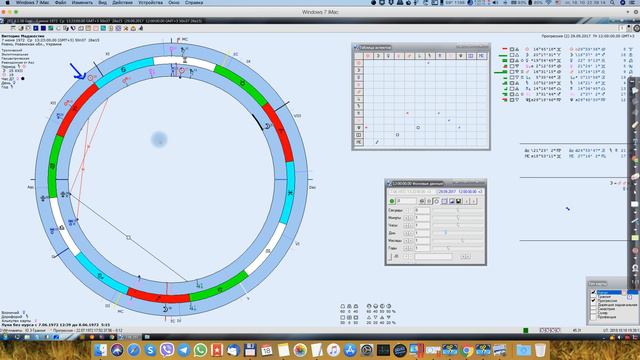
Task: Toggle the Соляр chart checkbox
Action: click(x=593, y=313)
